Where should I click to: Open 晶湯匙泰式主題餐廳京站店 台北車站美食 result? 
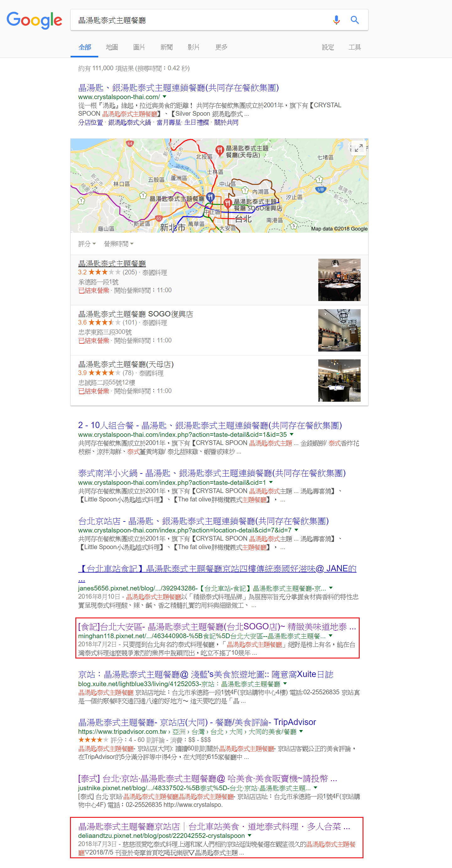click(x=214, y=827)
